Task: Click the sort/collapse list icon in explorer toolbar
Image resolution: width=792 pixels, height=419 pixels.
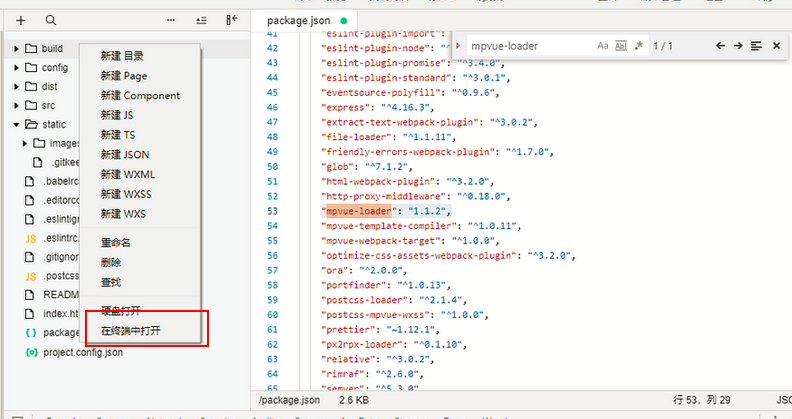Action: click(201, 20)
